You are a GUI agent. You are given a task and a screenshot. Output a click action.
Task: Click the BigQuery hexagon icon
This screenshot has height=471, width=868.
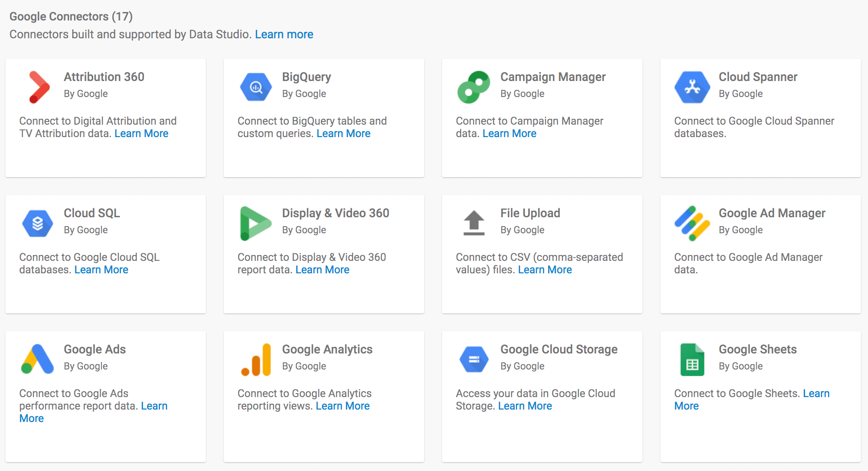pos(256,87)
